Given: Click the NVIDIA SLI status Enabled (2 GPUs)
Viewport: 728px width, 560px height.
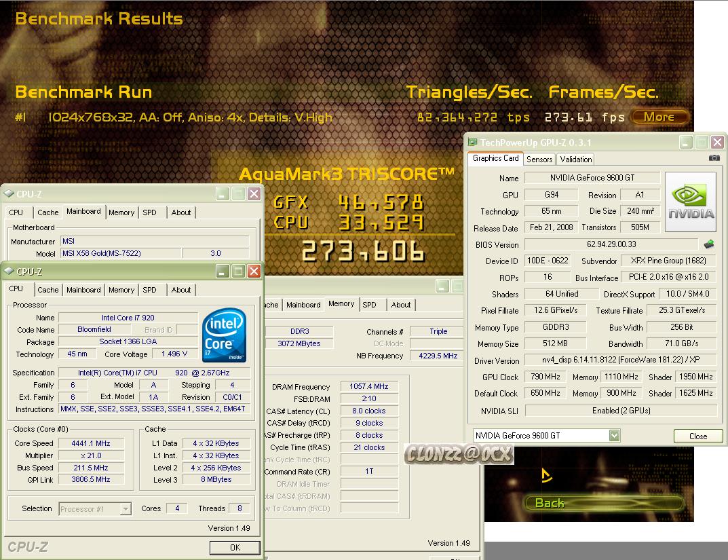Looking at the screenshot, I should pos(621,411).
